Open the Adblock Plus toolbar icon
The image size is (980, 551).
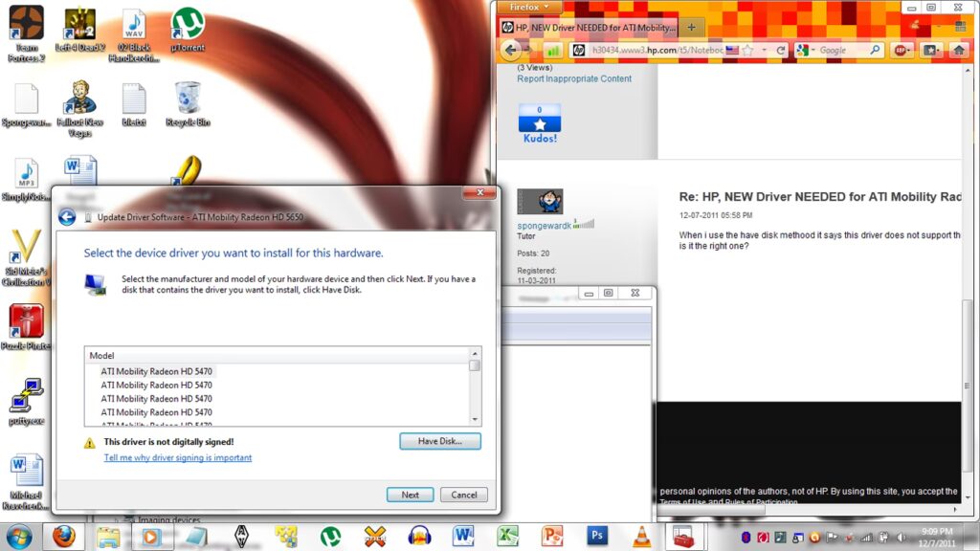click(901, 50)
